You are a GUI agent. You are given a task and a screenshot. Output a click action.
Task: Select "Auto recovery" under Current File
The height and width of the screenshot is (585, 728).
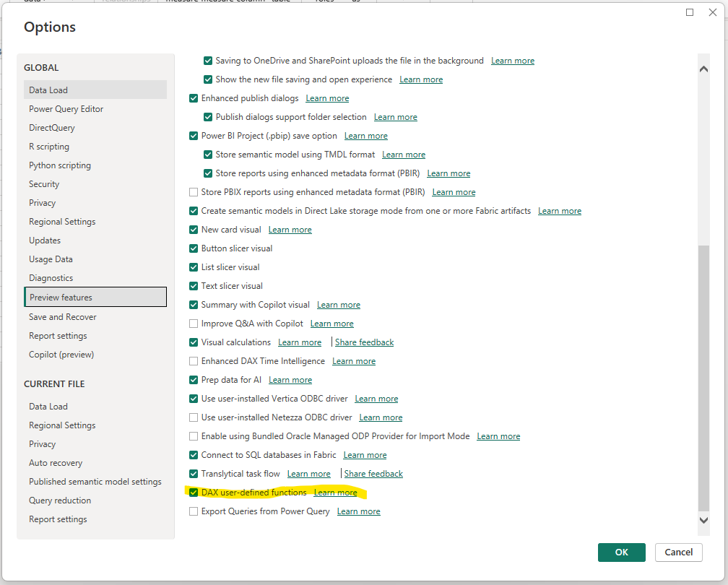(x=56, y=462)
